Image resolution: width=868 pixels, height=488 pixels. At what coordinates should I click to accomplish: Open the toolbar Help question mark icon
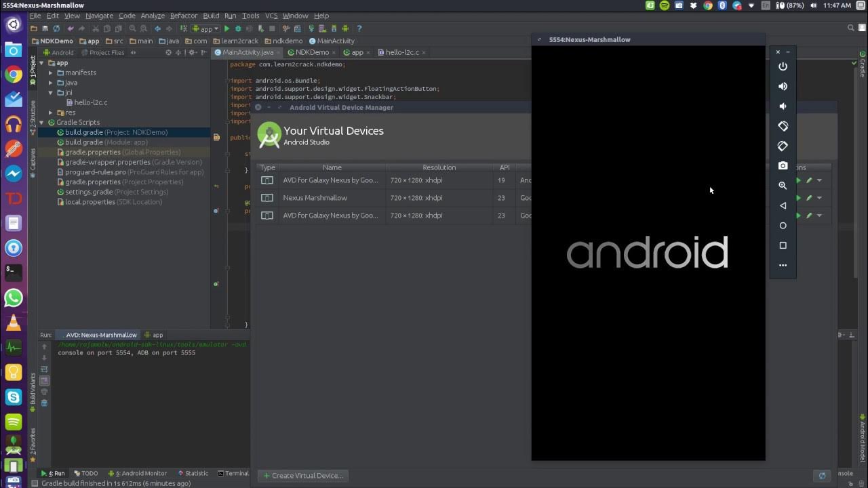point(359,28)
